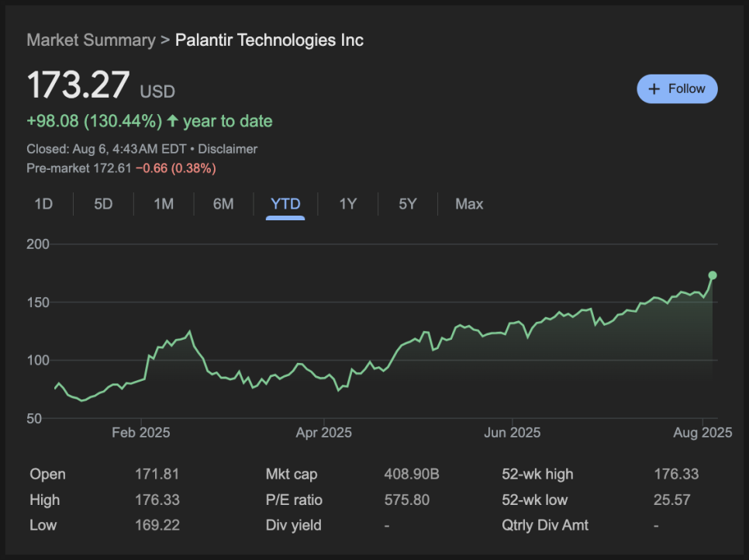Viewport: 749px width, 560px height.
Task: Click the 52-wk low value 25.57
Action: (x=672, y=500)
